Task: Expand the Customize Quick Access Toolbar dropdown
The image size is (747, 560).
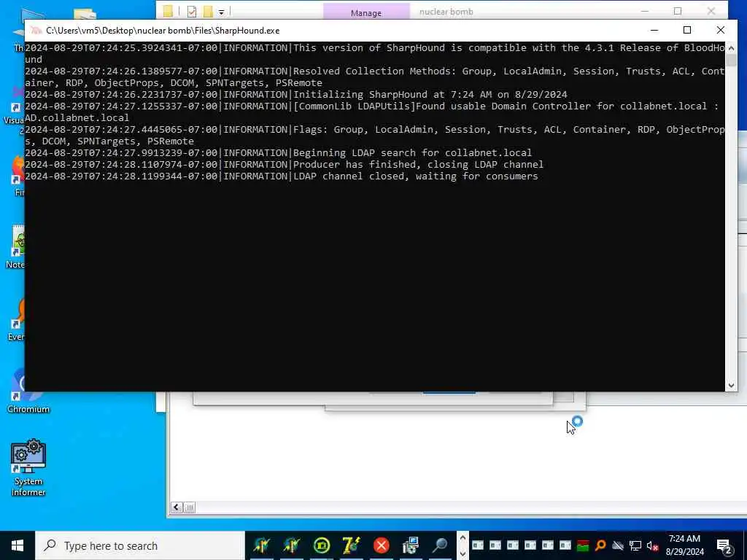Action: pyautogui.click(x=221, y=12)
